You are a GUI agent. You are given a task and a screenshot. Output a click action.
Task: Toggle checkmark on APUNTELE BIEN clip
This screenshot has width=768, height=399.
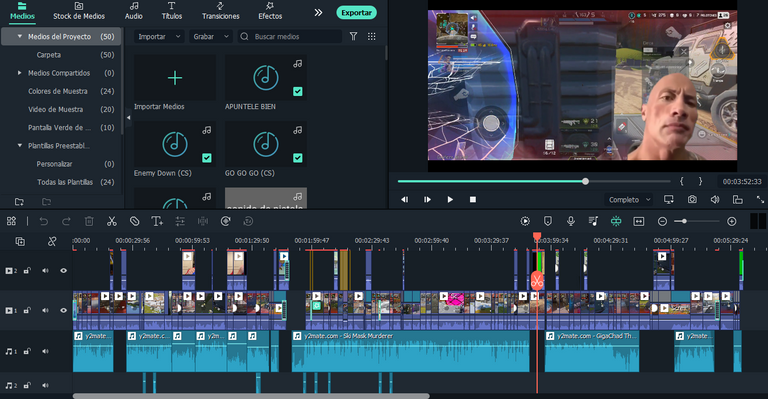(298, 91)
